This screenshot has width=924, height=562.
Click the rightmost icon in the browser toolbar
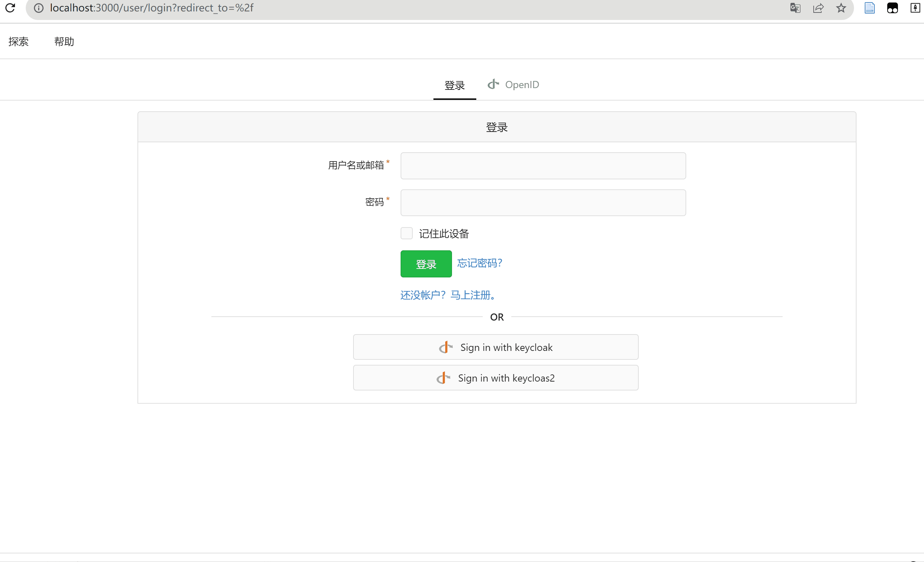(x=915, y=8)
